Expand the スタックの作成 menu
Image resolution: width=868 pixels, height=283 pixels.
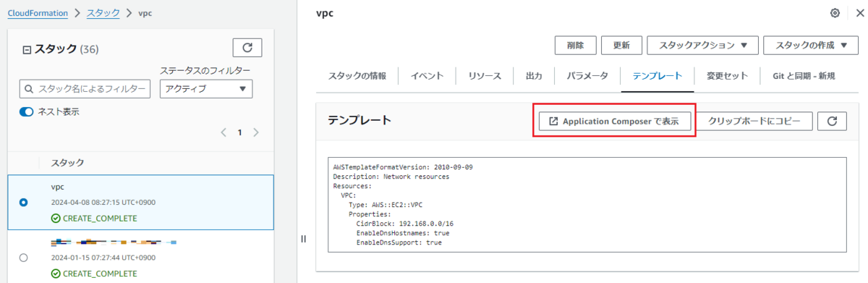coord(811,45)
